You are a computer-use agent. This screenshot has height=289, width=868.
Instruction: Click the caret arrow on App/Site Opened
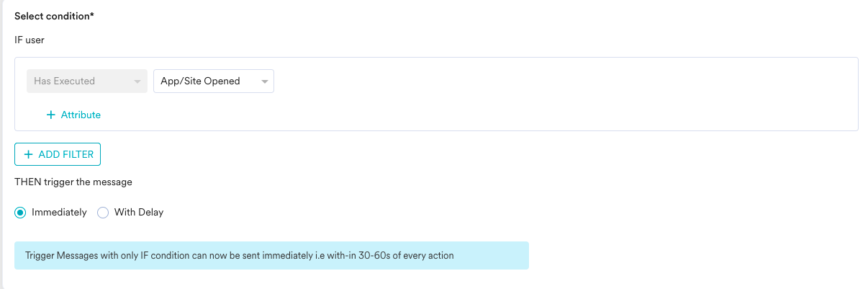click(264, 81)
